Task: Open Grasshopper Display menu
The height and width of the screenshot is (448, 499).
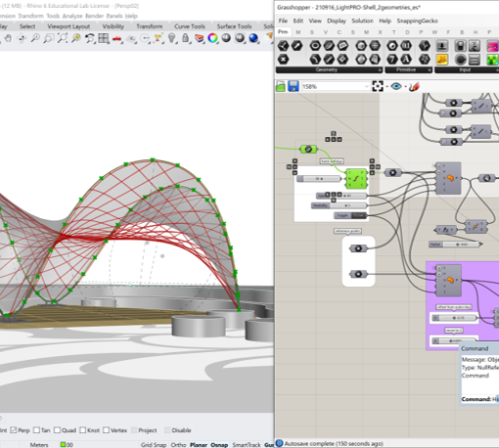Action: click(x=337, y=21)
